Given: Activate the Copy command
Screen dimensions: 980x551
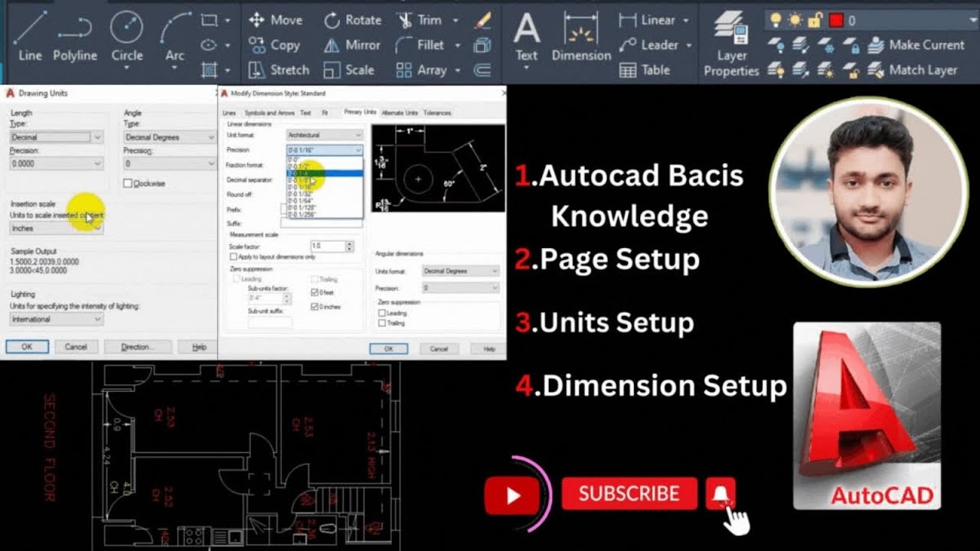Looking at the screenshot, I should point(274,45).
